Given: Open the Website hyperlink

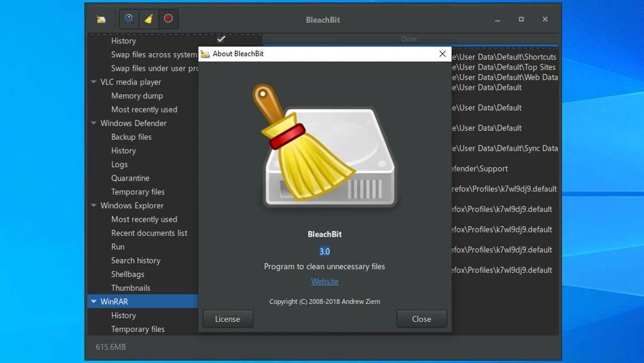Looking at the screenshot, I should pyautogui.click(x=325, y=282).
